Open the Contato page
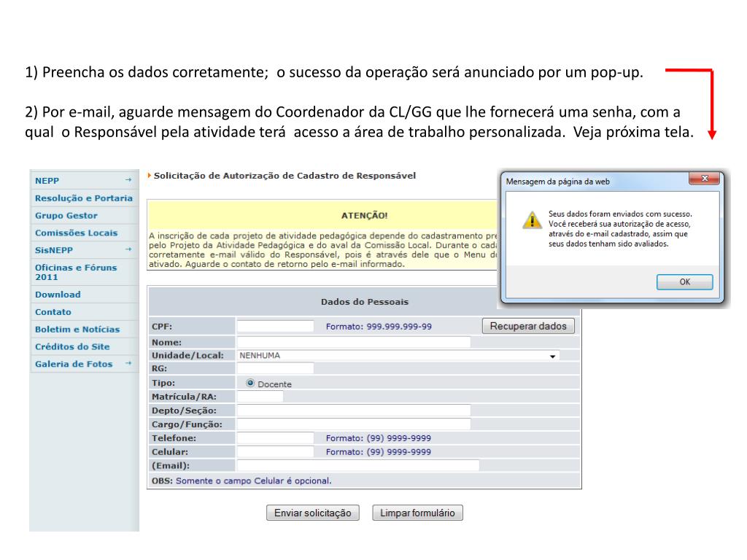 [x=53, y=312]
